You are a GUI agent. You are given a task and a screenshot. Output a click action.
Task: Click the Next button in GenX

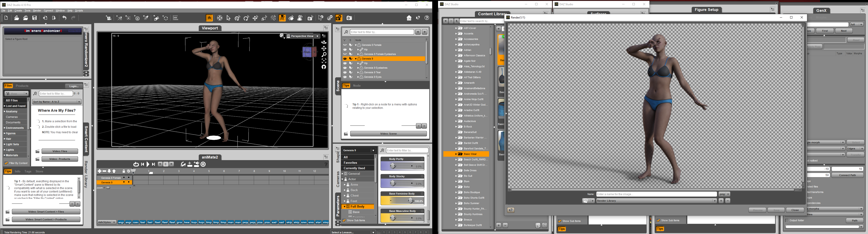[x=844, y=31]
